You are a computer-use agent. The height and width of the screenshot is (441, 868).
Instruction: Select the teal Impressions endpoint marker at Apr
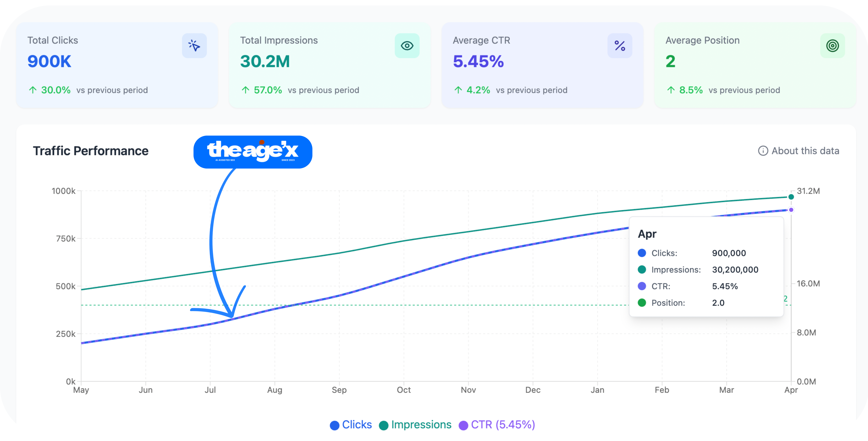click(791, 197)
